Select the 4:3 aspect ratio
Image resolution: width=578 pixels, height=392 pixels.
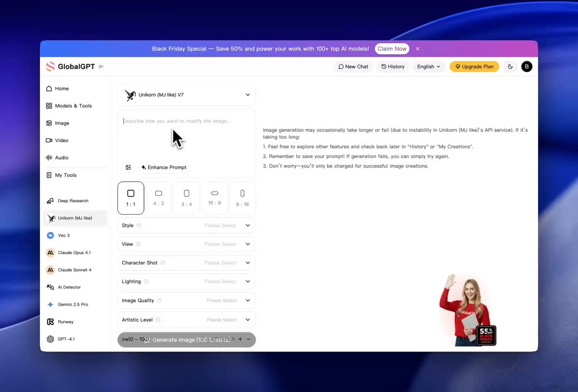pos(158,198)
